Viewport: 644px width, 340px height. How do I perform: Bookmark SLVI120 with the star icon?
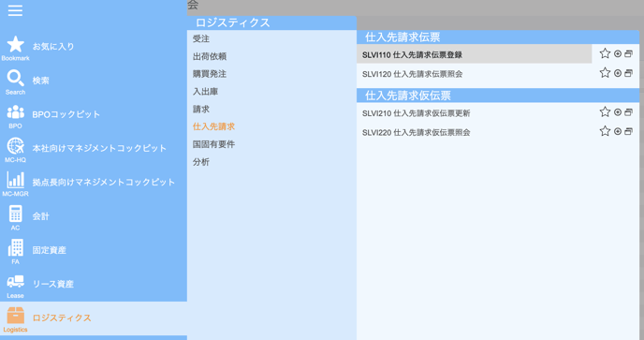click(x=605, y=73)
